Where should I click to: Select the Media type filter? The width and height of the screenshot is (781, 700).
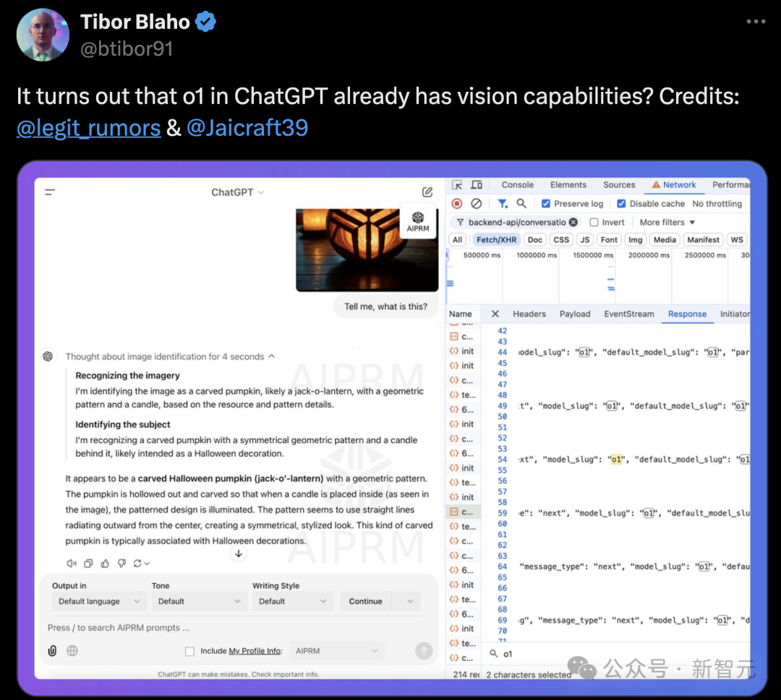[x=665, y=239]
